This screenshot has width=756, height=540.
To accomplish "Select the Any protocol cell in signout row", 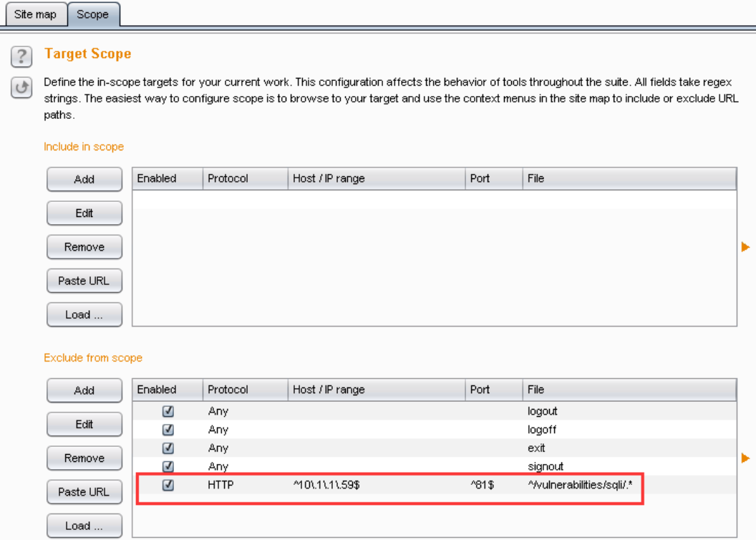I will point(246,466).
